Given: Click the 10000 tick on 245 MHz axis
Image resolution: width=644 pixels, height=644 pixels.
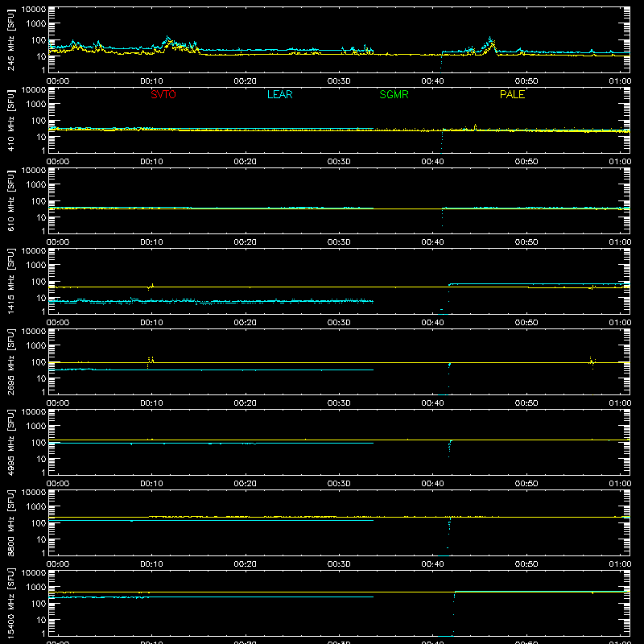Looking at the screenshot, I should (x=34, y=10).
